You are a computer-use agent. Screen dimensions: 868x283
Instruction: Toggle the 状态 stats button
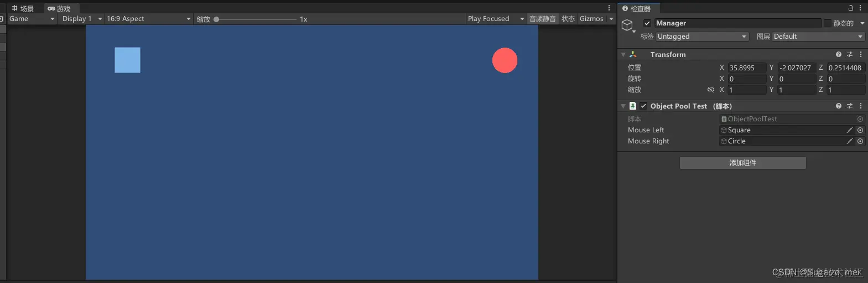[x=568, y=19]
